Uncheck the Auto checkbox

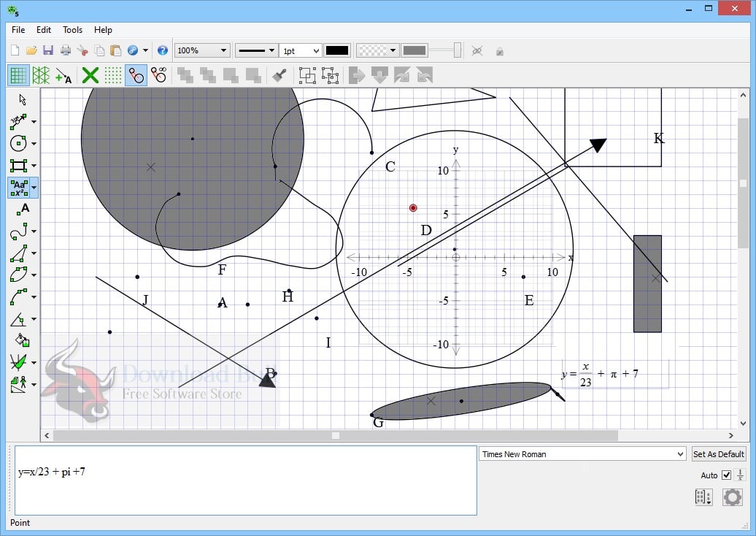click(x=726, y=475)
